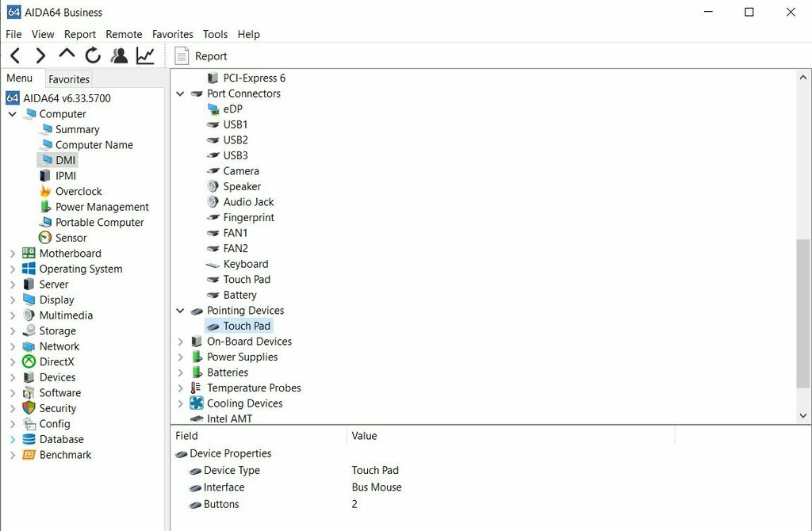812x531 pixels.
Task: Click the Back navigation arrow
Action: point(15,55)
